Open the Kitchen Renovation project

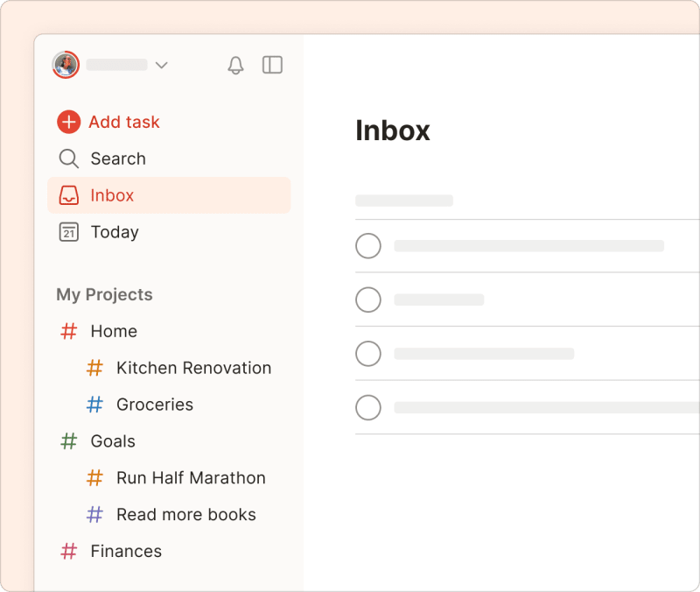pyautogui.click(x=193, y=368)
